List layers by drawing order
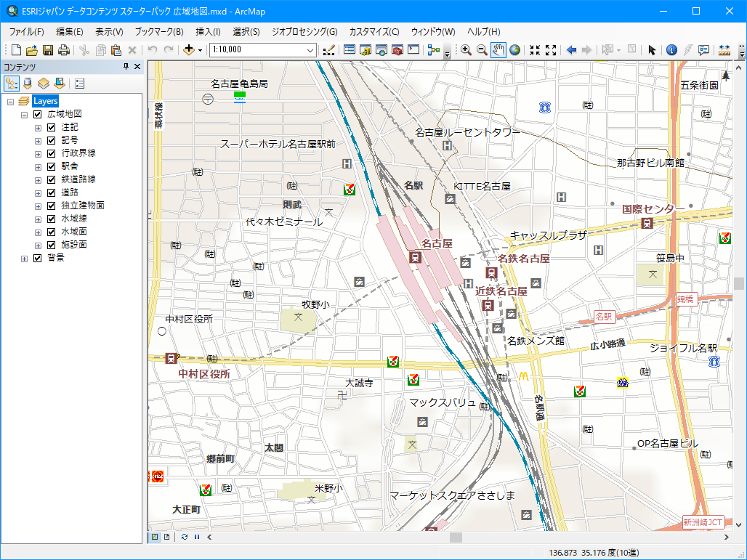Viewport: 747px width, 560px height. tap(12, 84)
